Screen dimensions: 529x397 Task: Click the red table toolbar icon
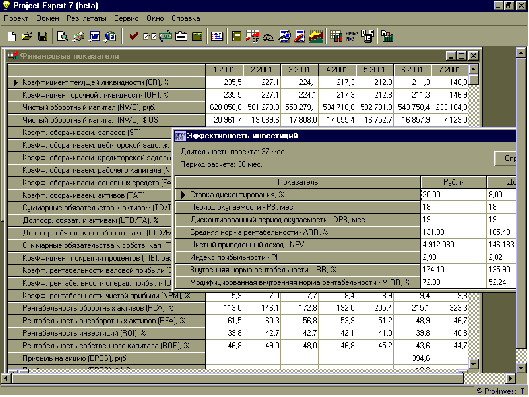click(253, 36)
